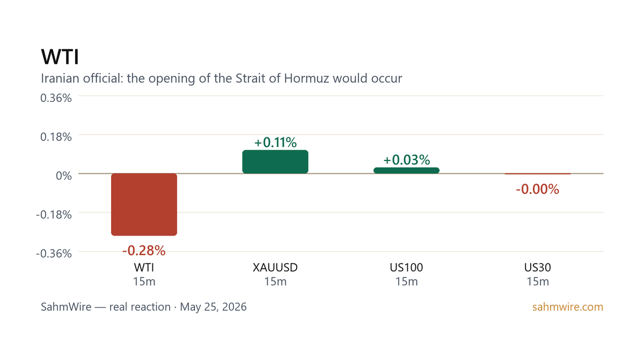644x338 pixels.
Task: Select the US30 x-axis label
Action: coord(538,267)
